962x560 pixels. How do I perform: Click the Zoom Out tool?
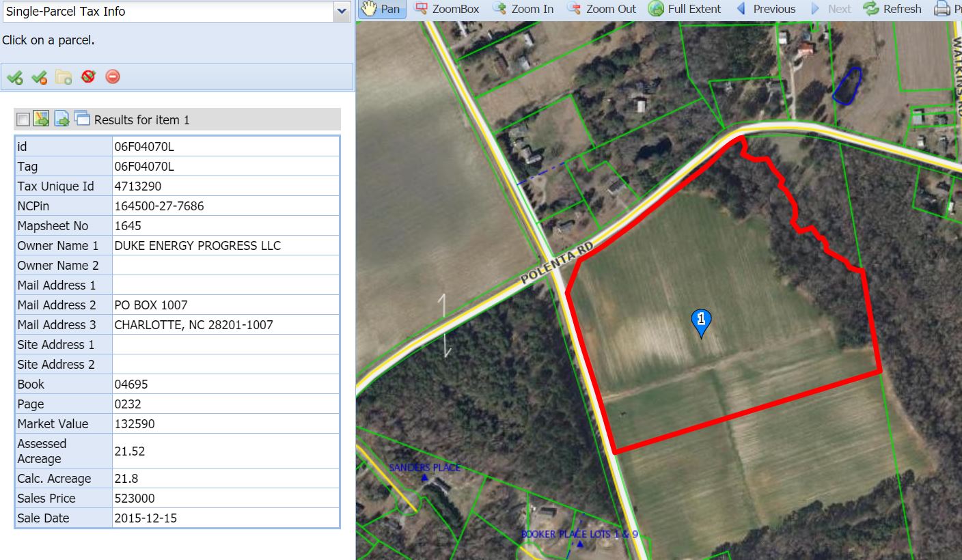click(x=602, y=9)
